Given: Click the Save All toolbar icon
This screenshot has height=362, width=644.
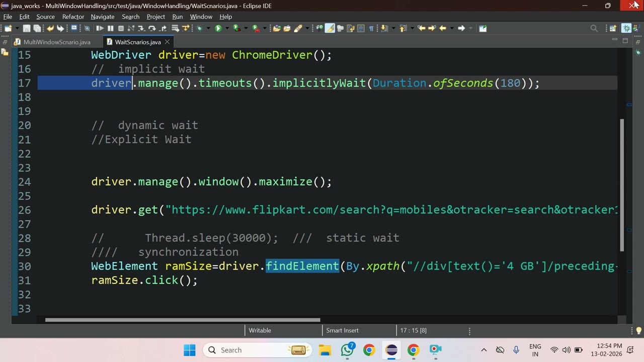Looking at the screenshot, I should [37, 28].
